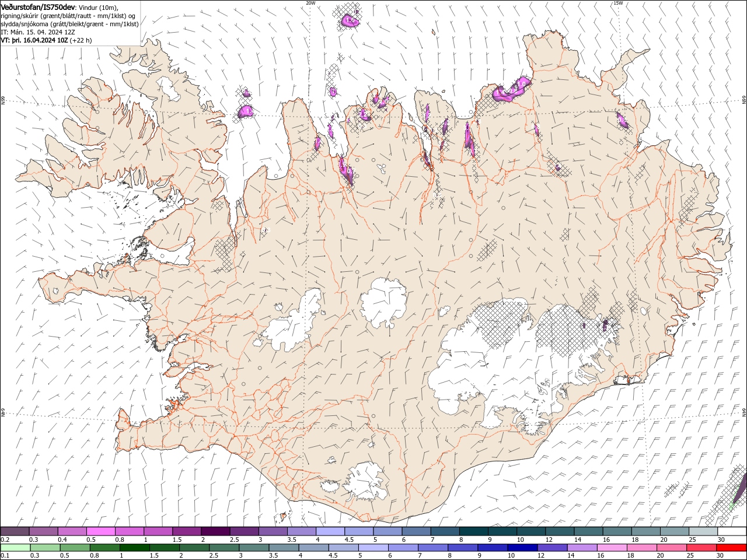Viewport: 747px width, 560px height.
Task: Click the Veðurstofan/IS750dev map title
Action: coord(38,7)
